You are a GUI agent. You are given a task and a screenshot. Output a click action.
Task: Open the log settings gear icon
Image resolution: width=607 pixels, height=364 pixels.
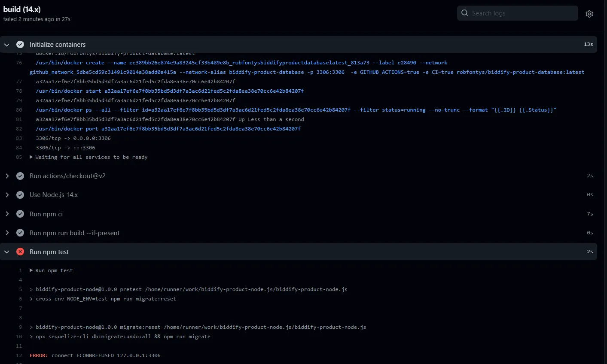[589, 14]
